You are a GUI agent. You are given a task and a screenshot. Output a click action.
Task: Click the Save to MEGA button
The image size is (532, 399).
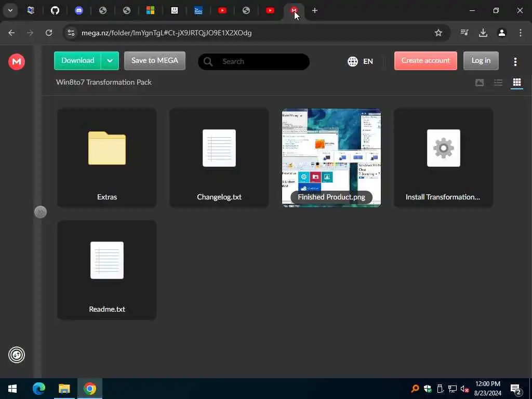[x=155, y=61]
